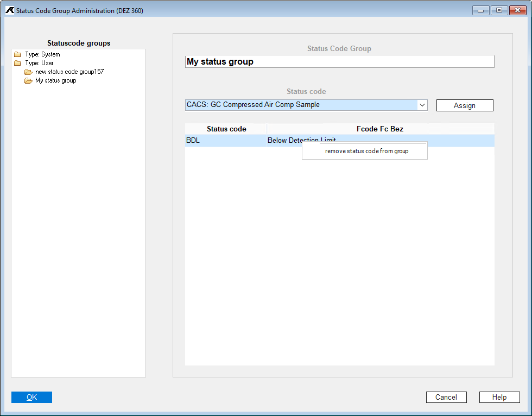
Task: Click the folder icon beside Type: User
Action: 17,63
